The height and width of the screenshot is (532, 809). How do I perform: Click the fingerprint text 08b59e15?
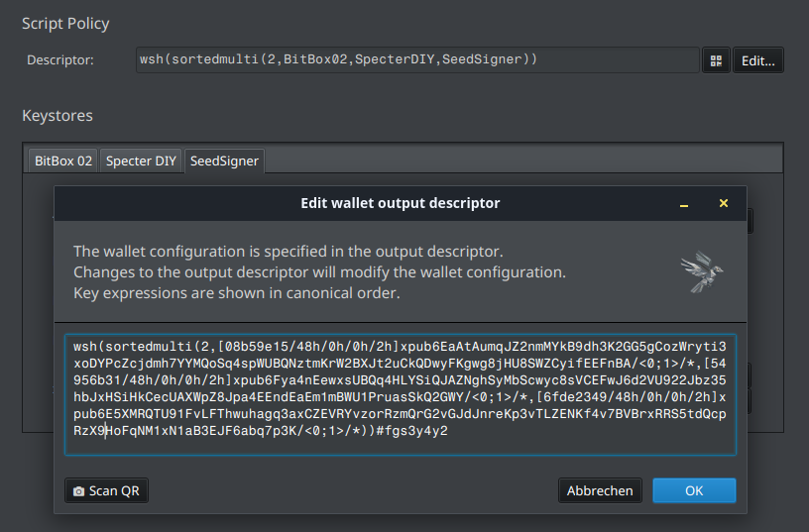tap(257, 347)
